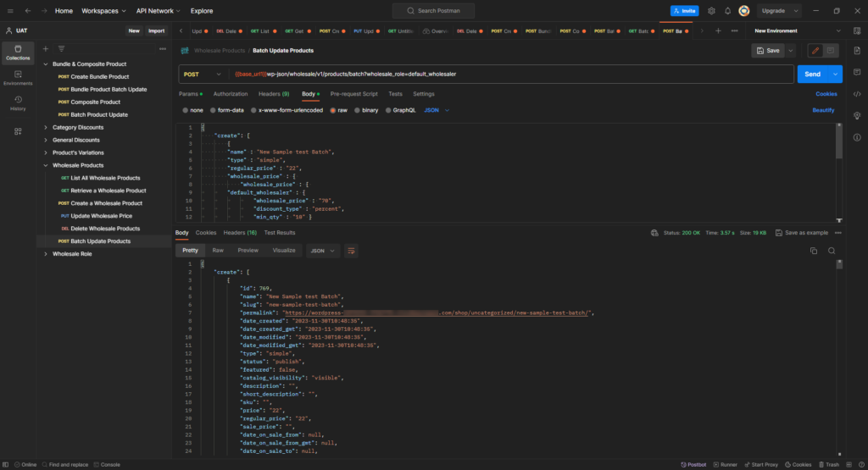Click the search response icon
Image resolution: width=868 pixels, height=470 pixels.
tap(832, 251)
